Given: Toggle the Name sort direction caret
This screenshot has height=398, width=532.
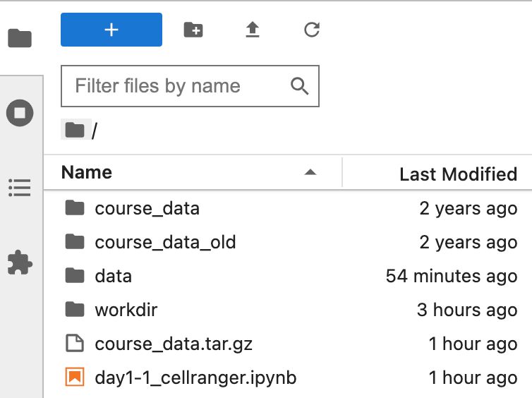Looking at the screenshot, I should [309, 173].
